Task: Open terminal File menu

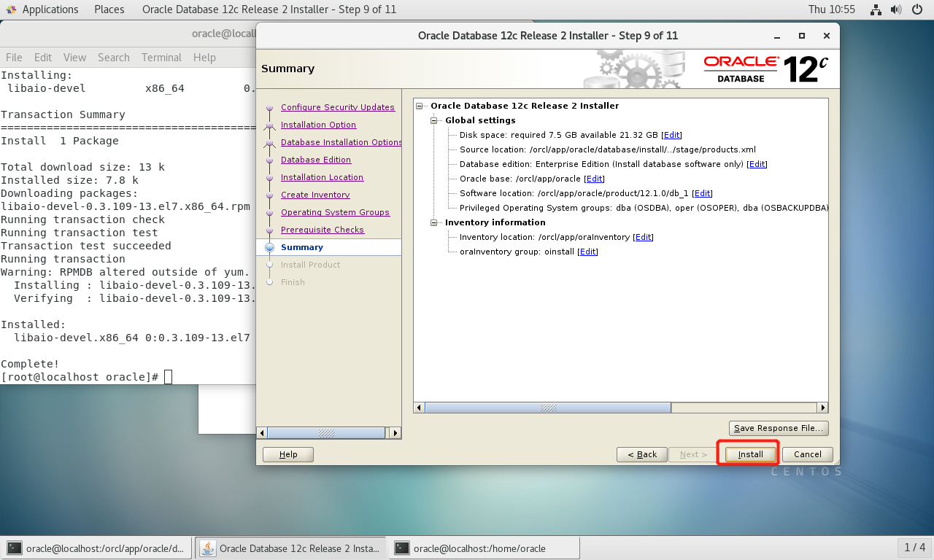Action: [x=14, y=58]
